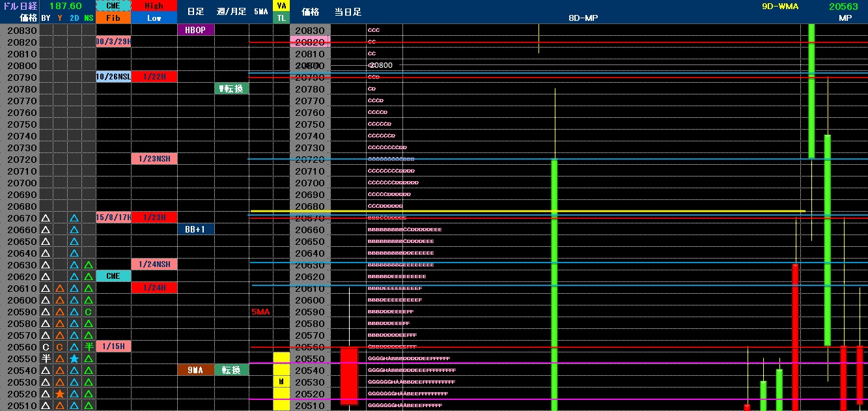This screenshot has height=411, width=868.
Task: Click the 20563 value at top right
Action: (x=845, y=6)
